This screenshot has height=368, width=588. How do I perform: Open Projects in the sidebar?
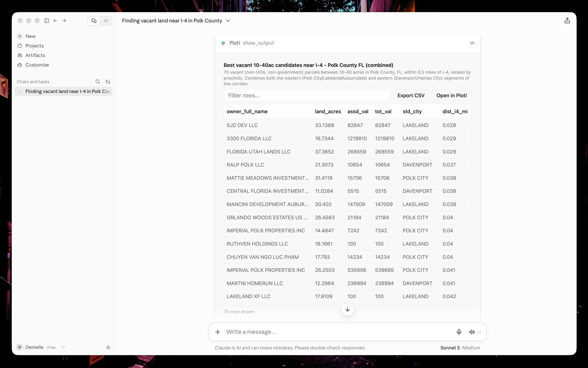pos(34,46)
